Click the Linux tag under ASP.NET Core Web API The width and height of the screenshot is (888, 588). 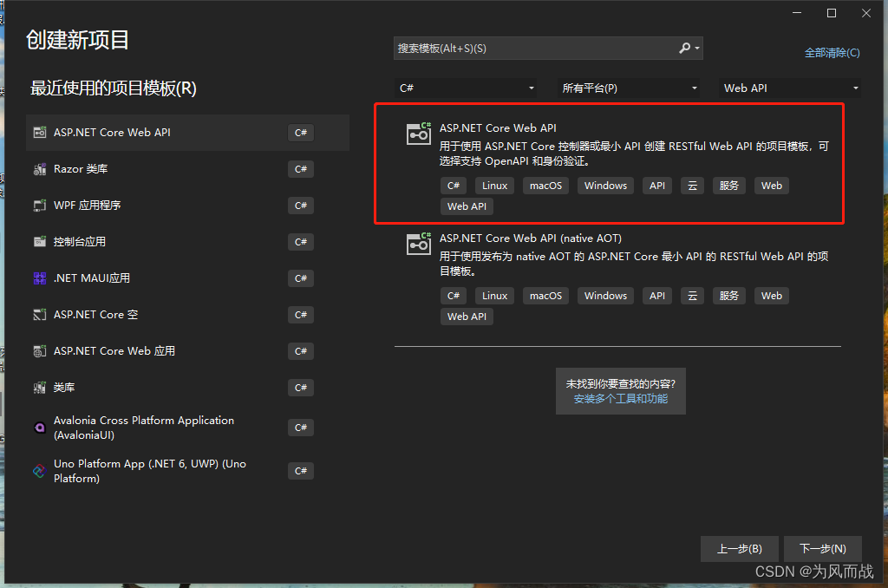(494, 185)
